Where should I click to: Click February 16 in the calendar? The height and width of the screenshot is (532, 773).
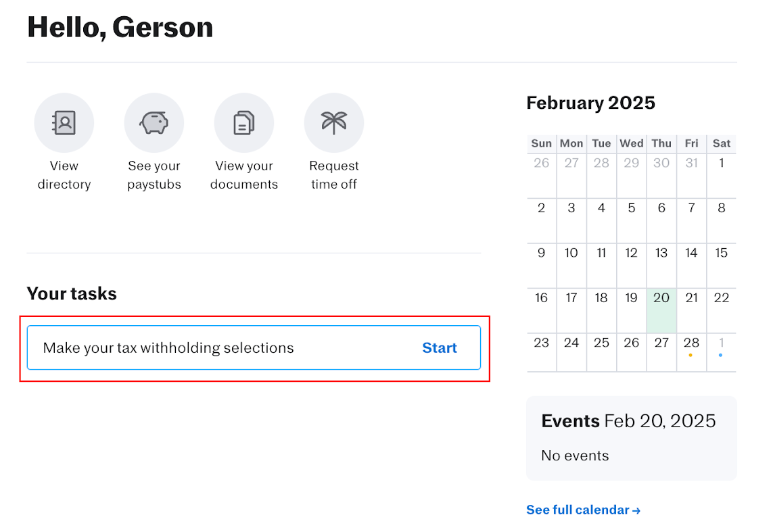(541, 298)
